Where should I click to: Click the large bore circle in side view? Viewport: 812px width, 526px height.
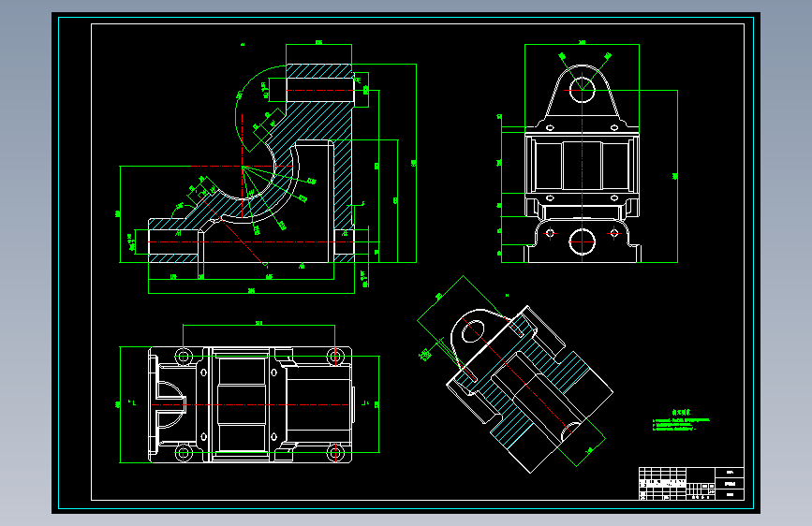[582, 241]
